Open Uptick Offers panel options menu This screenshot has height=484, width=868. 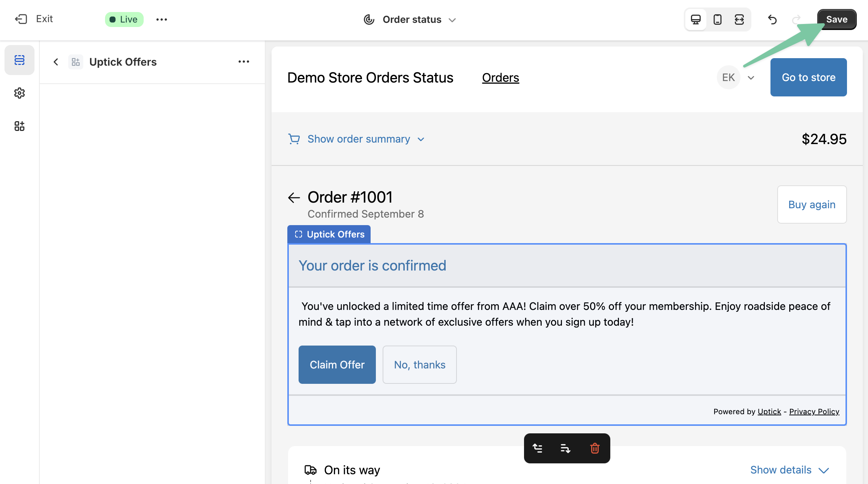[244, 62]
